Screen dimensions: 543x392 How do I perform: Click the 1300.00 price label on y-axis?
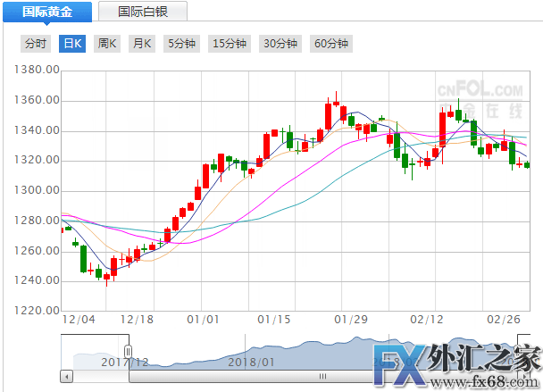[38, 191]
